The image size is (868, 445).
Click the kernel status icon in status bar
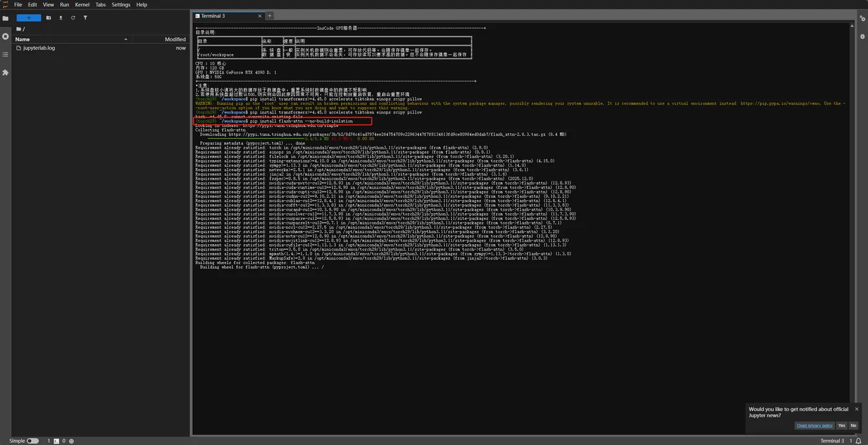(x=71, y=441)
